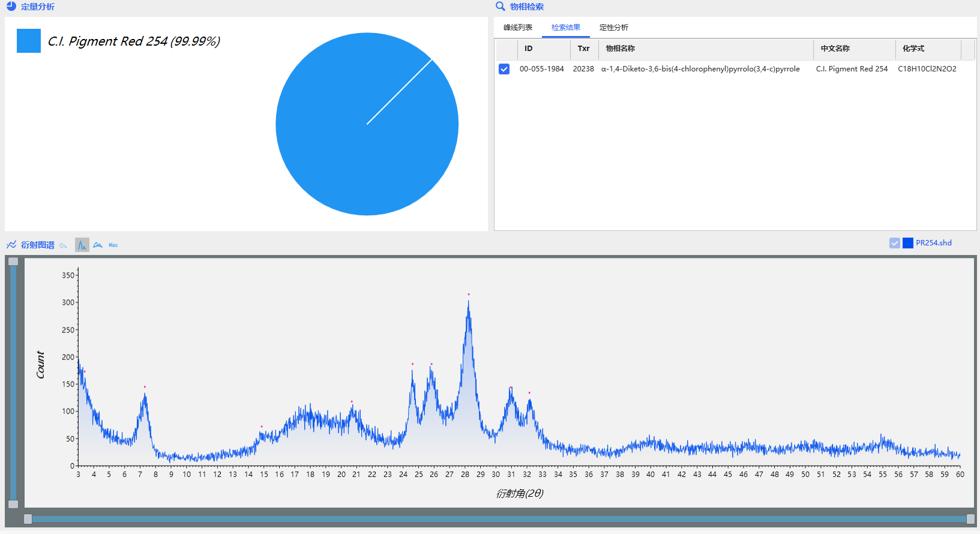
Task: Click the vertical zoom slider top handle
Action: tap(13, 262)
